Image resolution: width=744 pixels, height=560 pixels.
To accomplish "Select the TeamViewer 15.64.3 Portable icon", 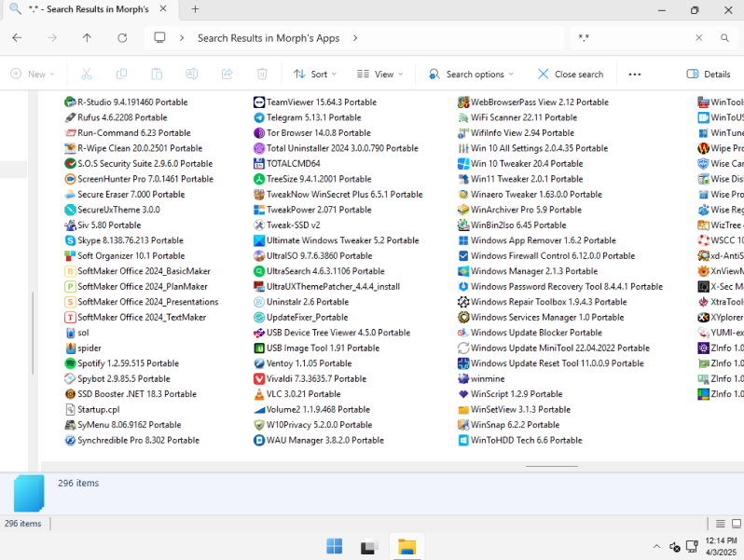I will click(x=259, y=102).
